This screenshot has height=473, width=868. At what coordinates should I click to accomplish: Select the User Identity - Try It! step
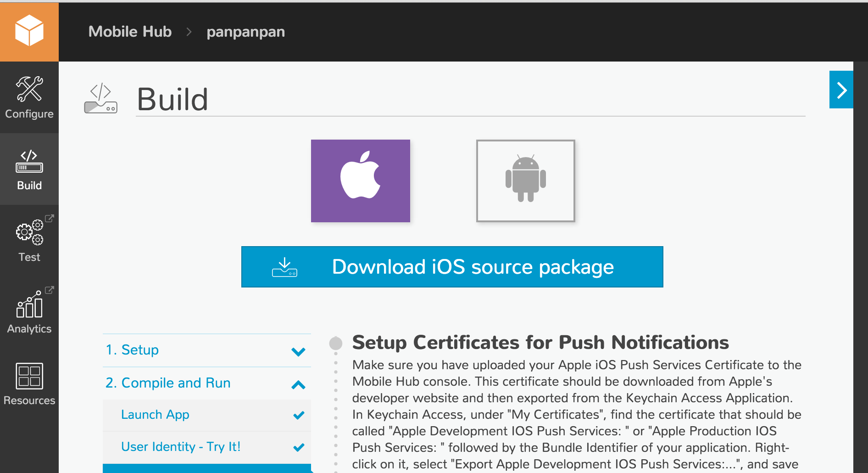click(x=207, y=447)
